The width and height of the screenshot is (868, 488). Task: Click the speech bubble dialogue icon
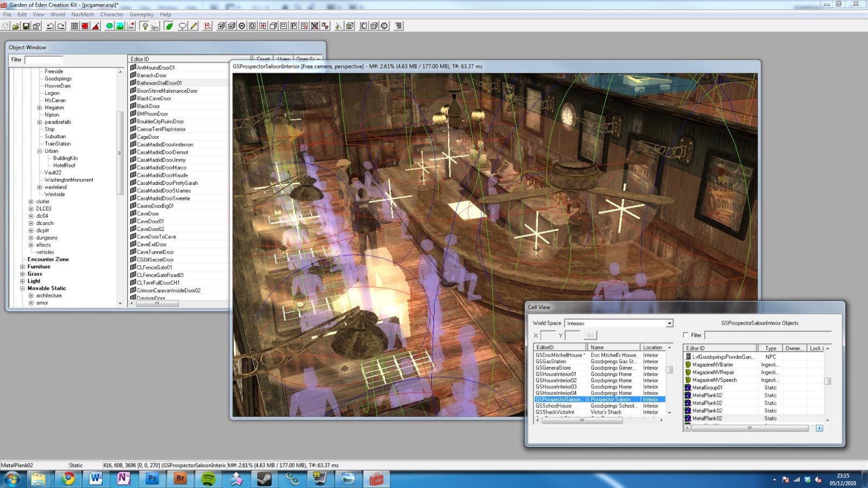click(183, 26)
